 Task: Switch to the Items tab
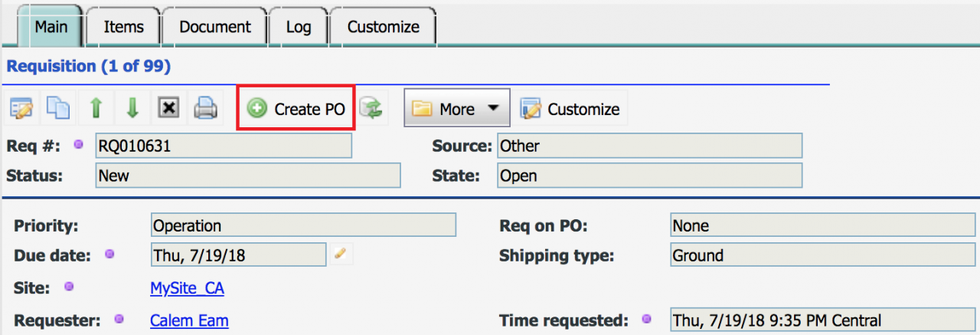123,27
